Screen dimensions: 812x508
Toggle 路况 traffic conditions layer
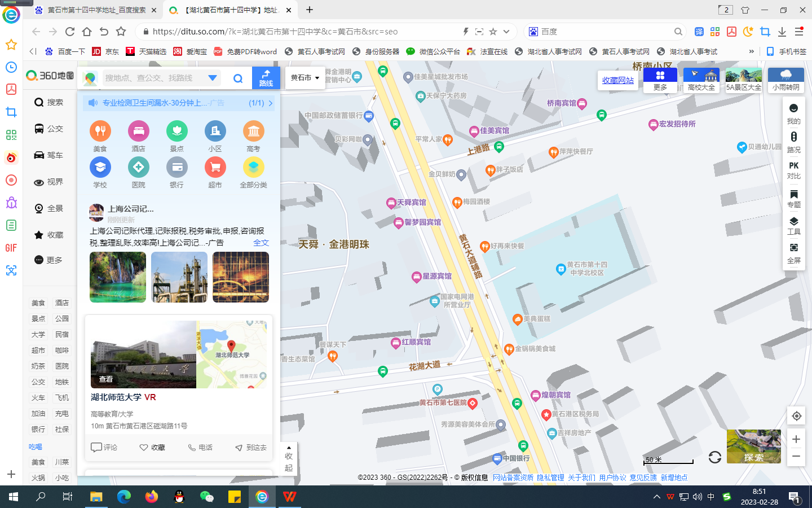tap(793, 142)
